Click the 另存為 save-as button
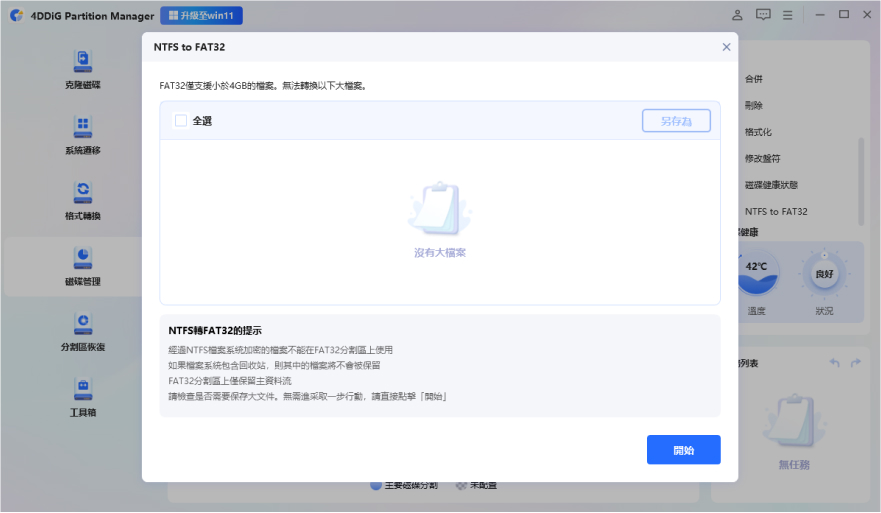The image size is (881, 513). (676, 121)
